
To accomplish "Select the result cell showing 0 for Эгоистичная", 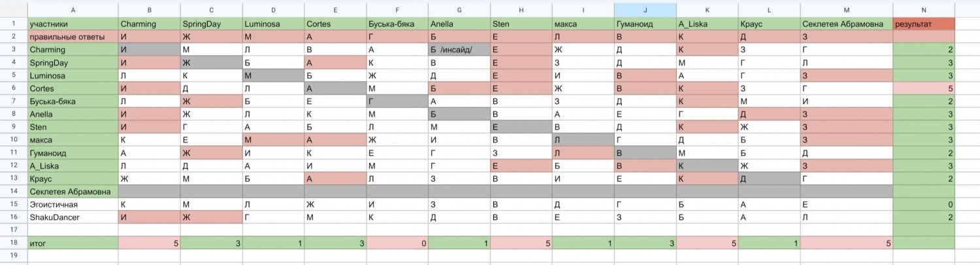I will (x=924, y=204).
